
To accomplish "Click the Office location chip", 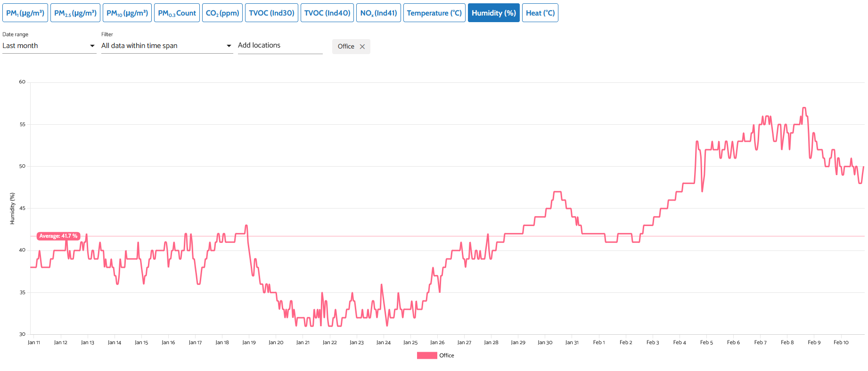I will pos(346,47).
